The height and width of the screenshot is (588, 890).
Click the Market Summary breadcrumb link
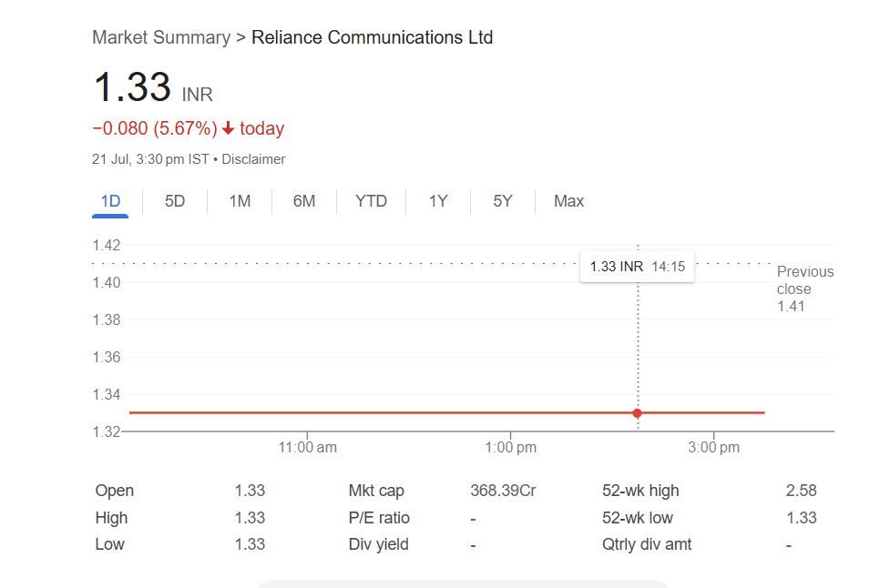(160, 37)
